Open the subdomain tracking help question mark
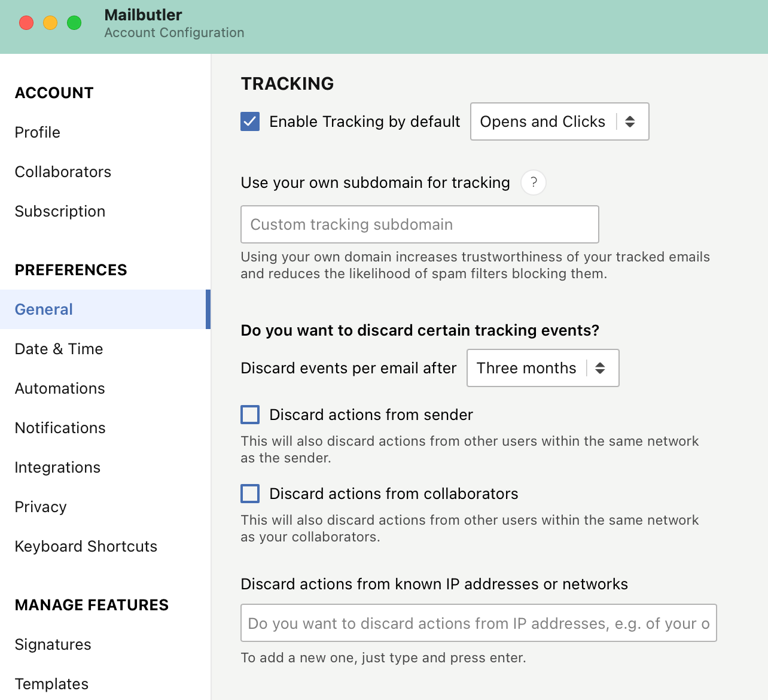This screenshot has width=768, height=700. pyautogui.click(x=534, y=182)
